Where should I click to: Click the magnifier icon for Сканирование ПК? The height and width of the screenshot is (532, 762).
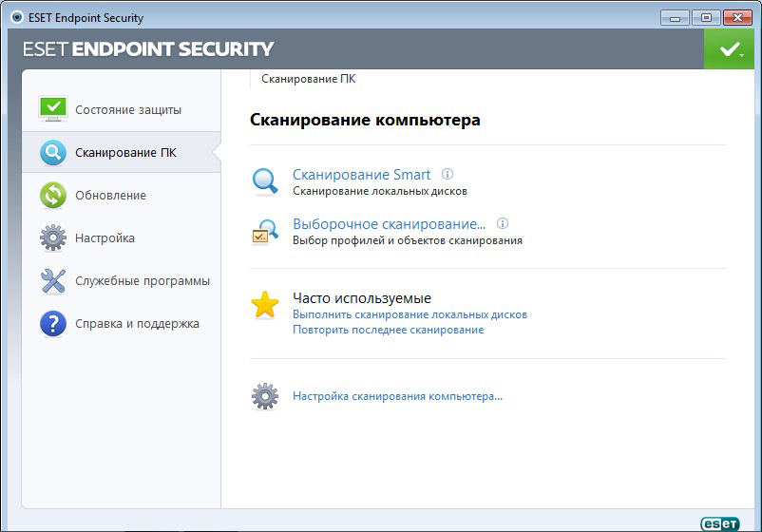click(53, 152)
